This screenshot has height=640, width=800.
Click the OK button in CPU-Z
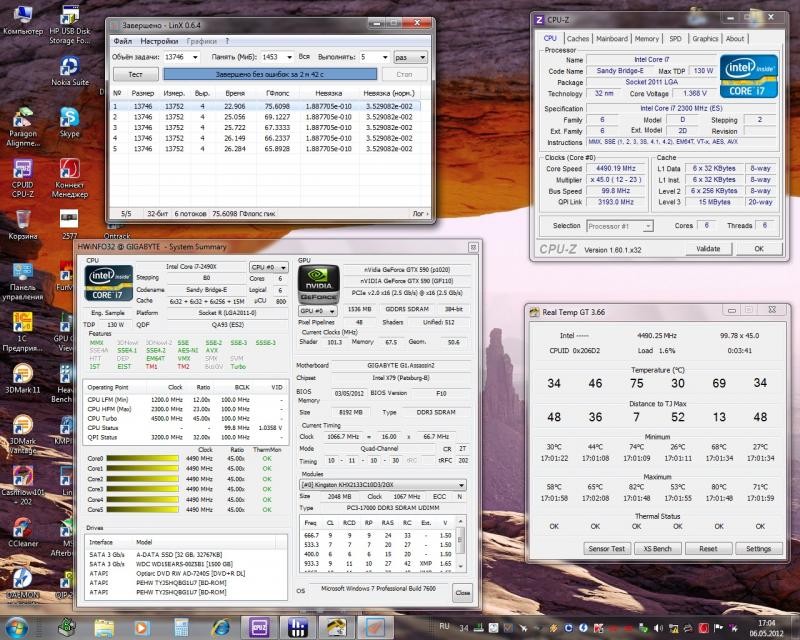pyautogui.click(x=759, y=249)
